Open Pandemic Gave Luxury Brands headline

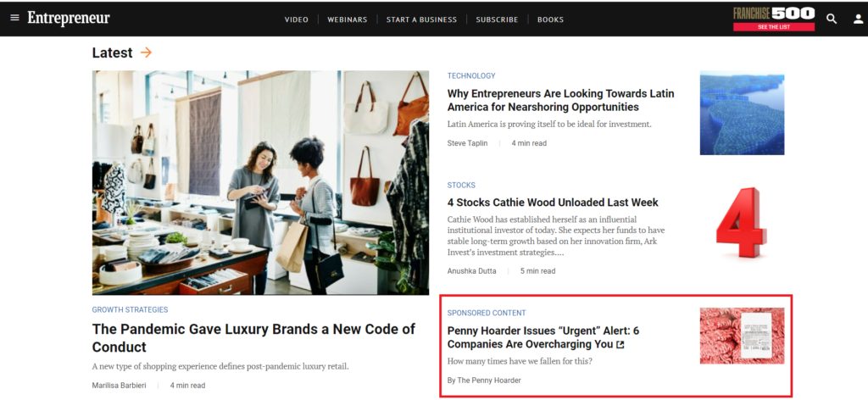click(253, 338)
